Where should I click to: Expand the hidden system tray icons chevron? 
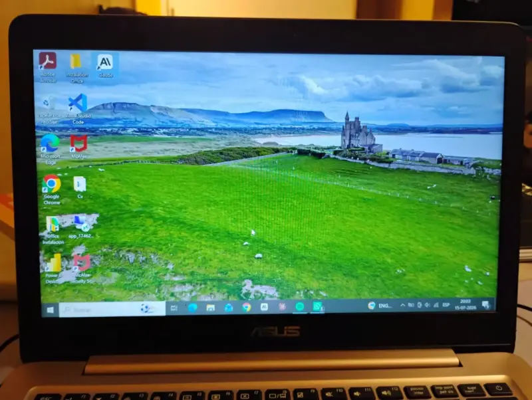coord(402,306)
